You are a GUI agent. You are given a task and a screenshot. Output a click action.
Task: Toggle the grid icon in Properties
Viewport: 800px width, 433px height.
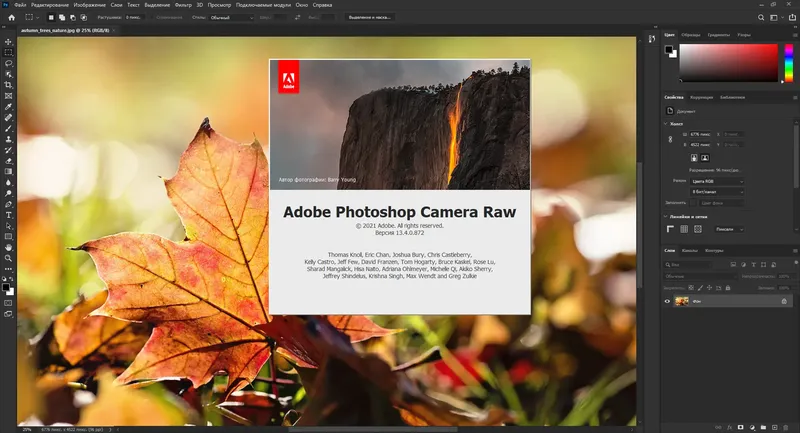click(684, 229)
